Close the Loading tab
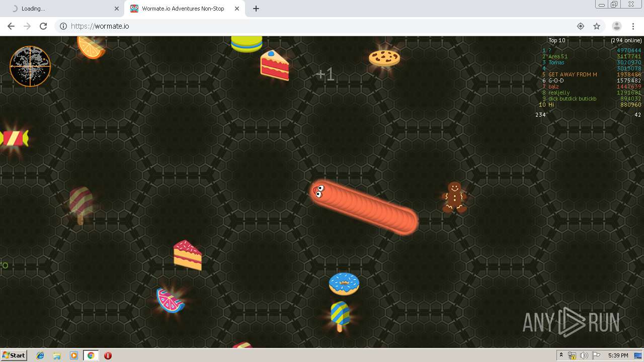The height and width of the screenshot is (362, 644). click(x=117, y=9)
